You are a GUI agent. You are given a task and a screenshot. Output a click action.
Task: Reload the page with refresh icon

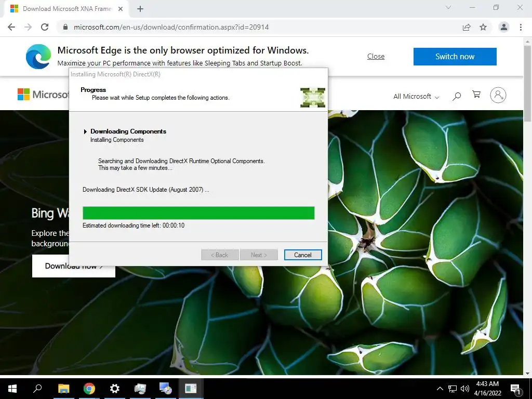45,27
